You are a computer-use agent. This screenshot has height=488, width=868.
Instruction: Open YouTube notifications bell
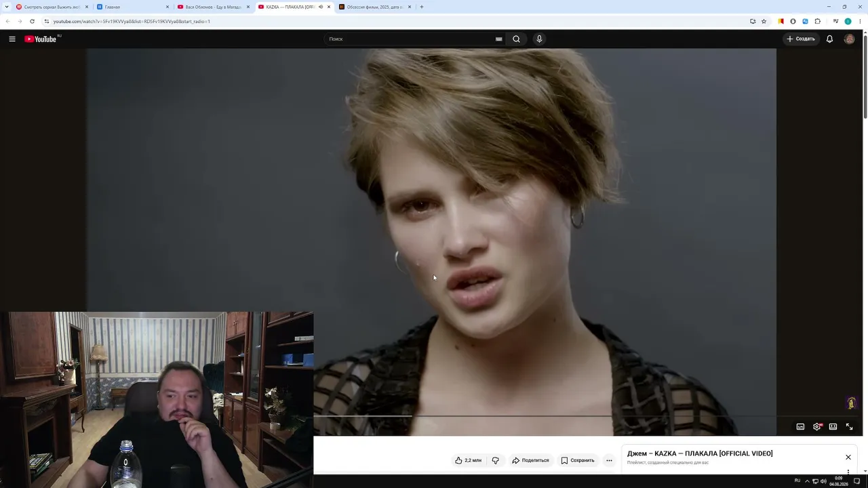829,39
